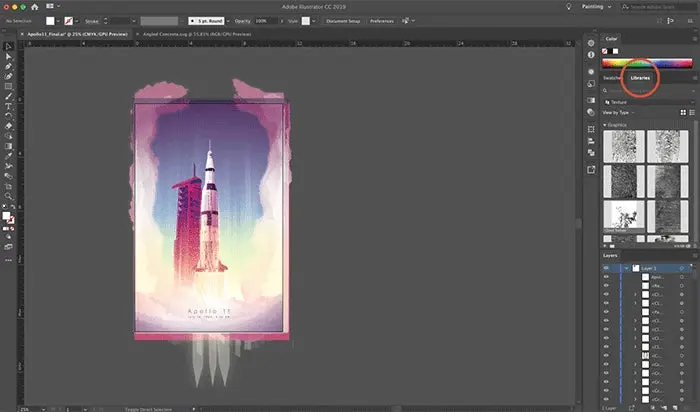
Task: Set the None color mode below fill/stroke
Action: [x=12, y=229]
